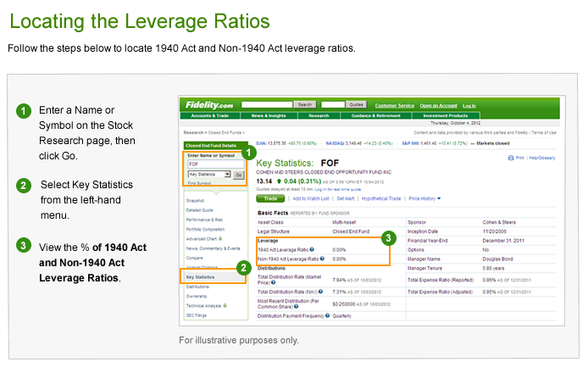Click the Quotes button

[357, 104]
